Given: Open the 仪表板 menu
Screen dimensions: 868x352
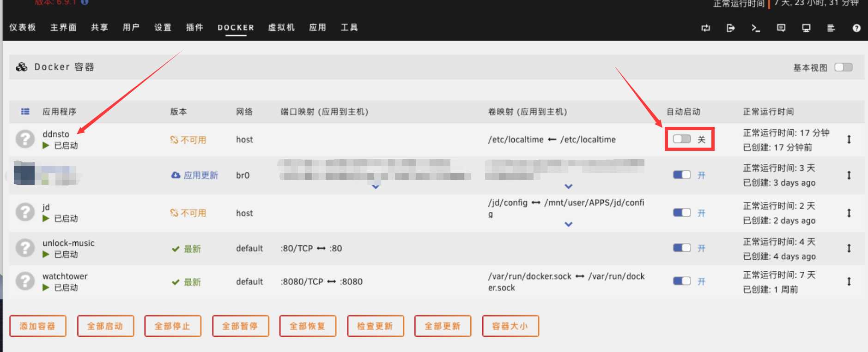Looking at the screenshot, I should point(23,27).
